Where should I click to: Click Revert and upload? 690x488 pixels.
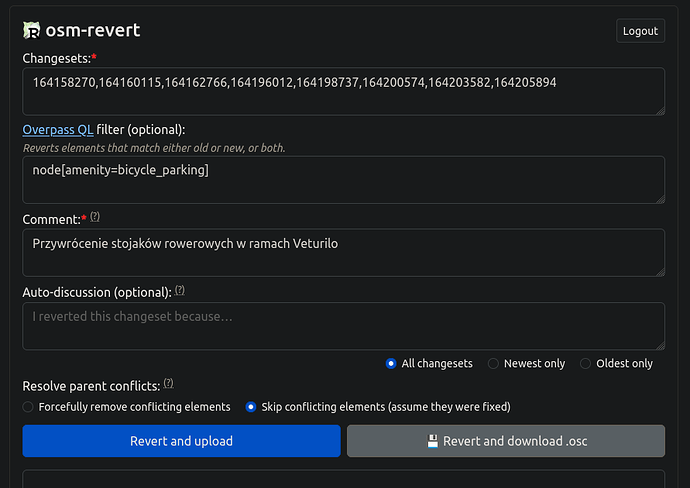(181, 441)
